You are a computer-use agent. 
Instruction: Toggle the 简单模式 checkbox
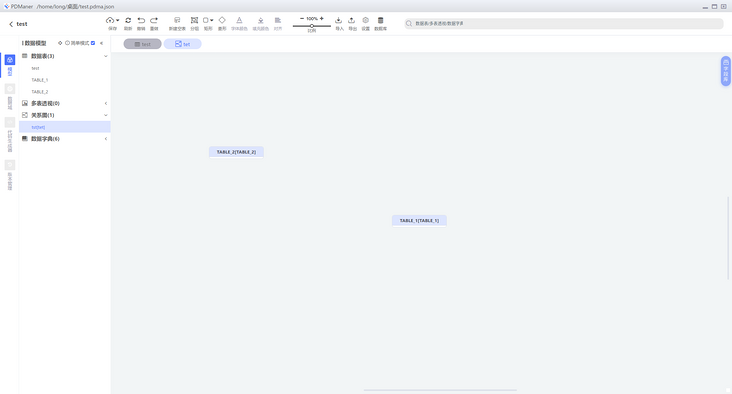(93, 43)
